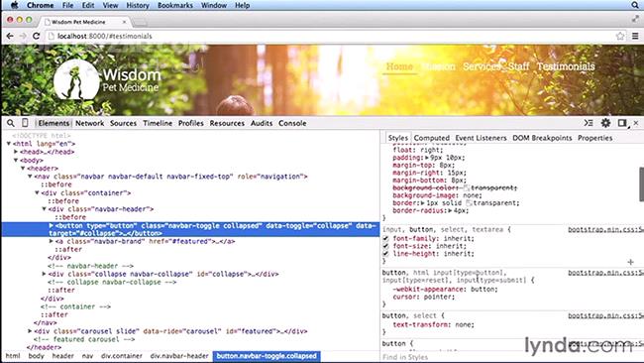Click the Home nav link
Image resolution: width=644 pixels, height=363 pixels.
tap(399, 66)
